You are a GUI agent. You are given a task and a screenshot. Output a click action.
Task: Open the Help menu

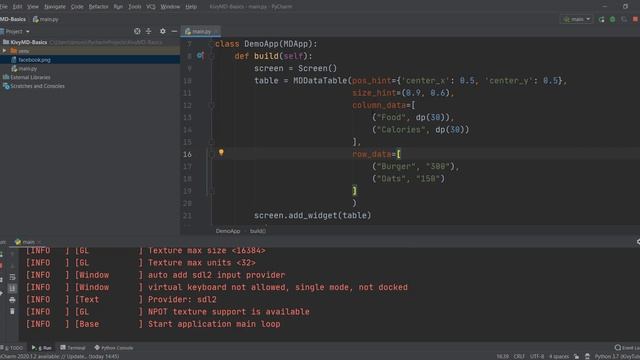coord(191,7)
